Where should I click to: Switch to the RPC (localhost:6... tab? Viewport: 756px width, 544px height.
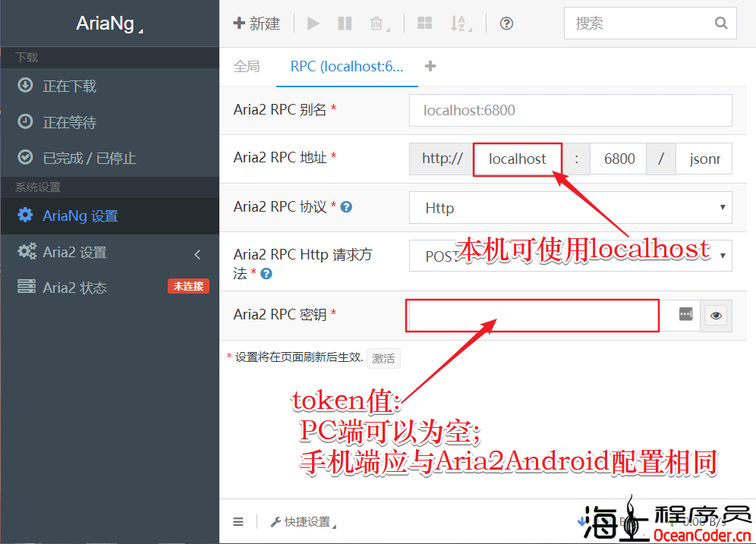[x=347, y=67]
